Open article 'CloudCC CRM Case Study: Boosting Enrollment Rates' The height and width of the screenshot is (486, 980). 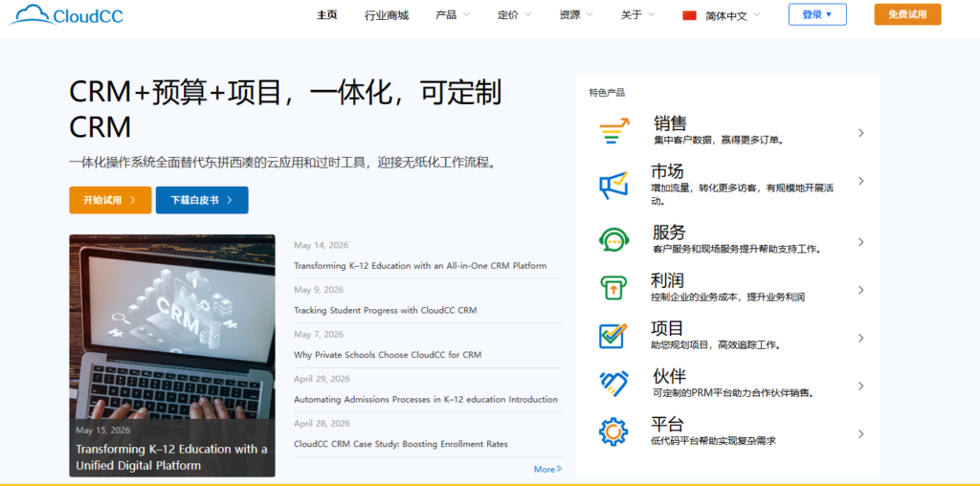coord(401,444)
